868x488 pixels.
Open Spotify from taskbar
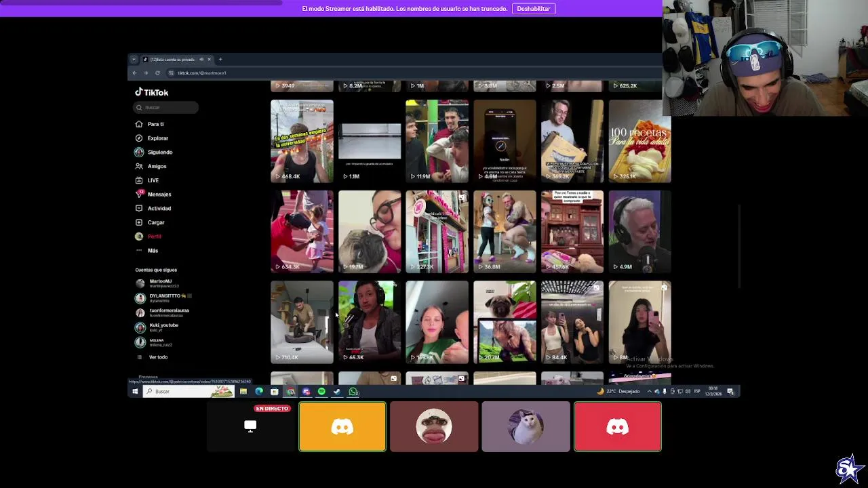click(321, 391)
